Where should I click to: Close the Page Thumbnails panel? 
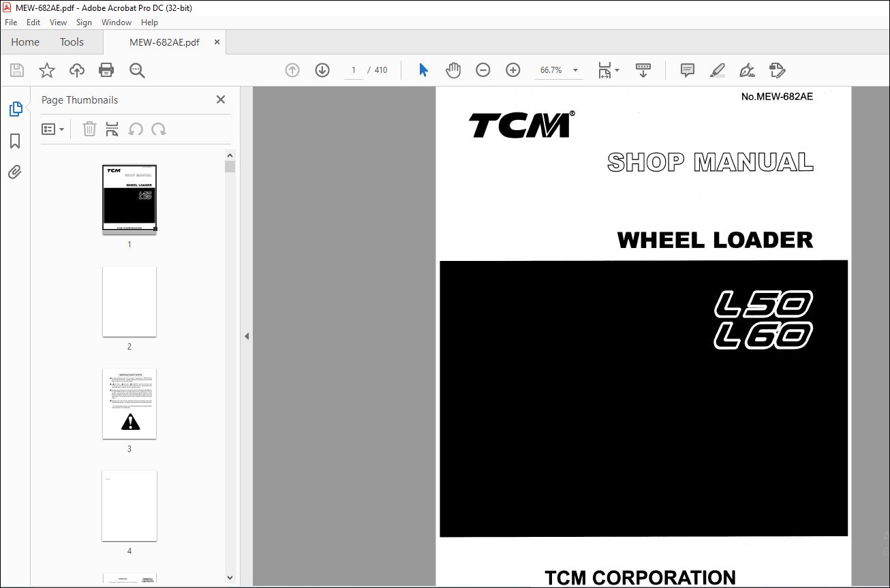coord(221,99)
